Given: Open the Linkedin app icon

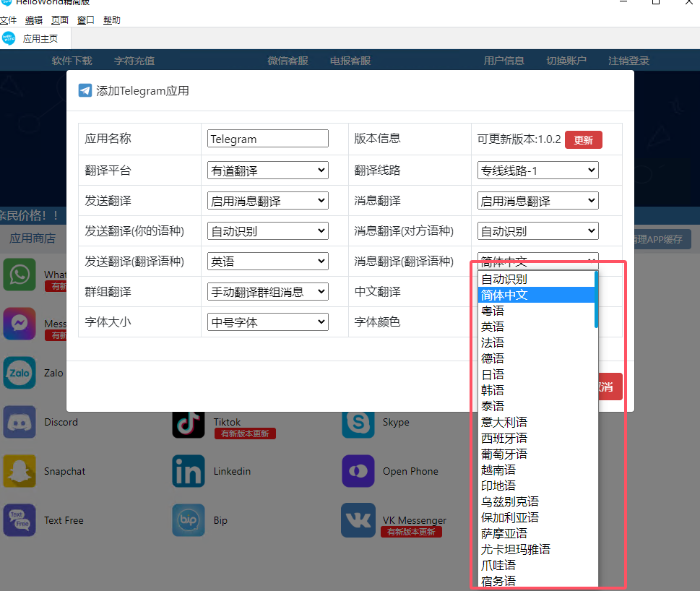Looking at the screenshot, I should [189, 471].
